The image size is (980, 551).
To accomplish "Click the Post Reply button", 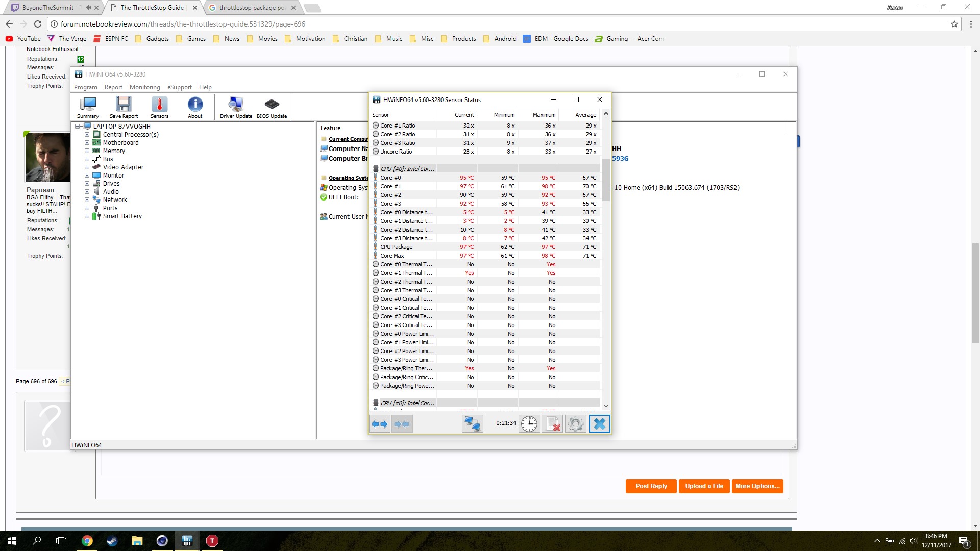I will point(651,486).
